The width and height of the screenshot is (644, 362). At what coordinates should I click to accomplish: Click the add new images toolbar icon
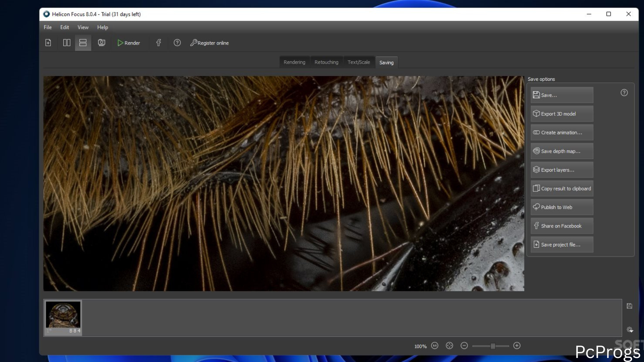[48, 43]
